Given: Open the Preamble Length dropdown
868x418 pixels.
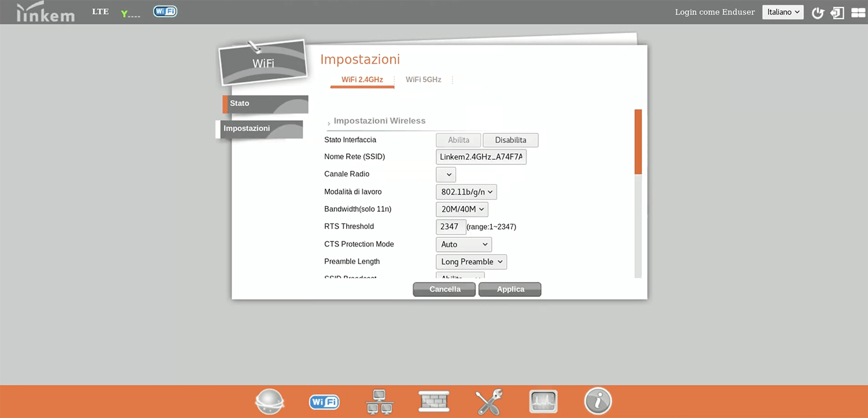Looking at the screenshot, I should 471,262.
